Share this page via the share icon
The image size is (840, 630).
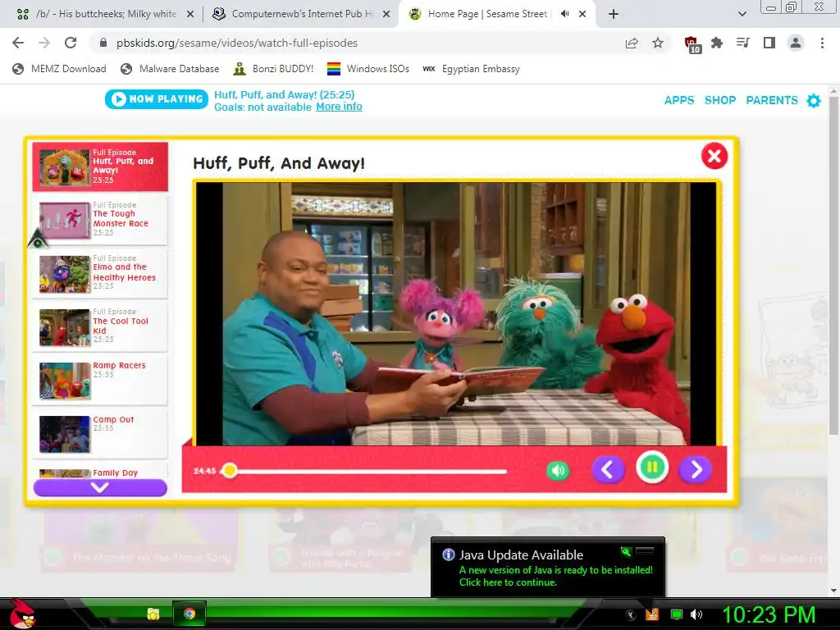[x=632, y=43]
